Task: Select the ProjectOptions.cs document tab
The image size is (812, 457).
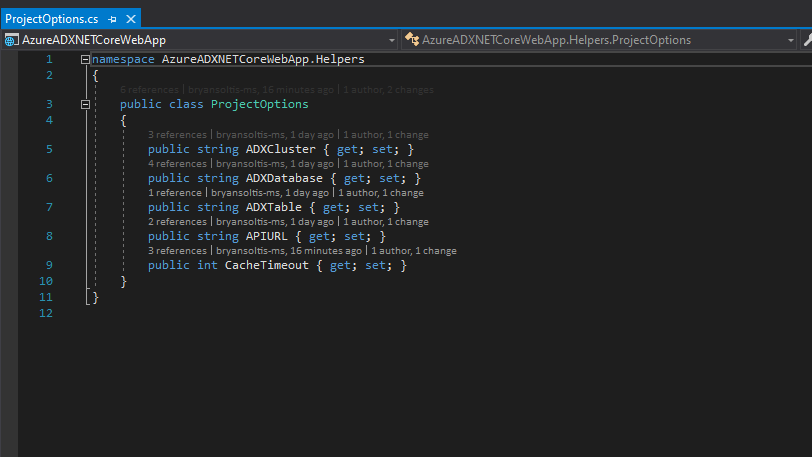Action: click(52, 19)
